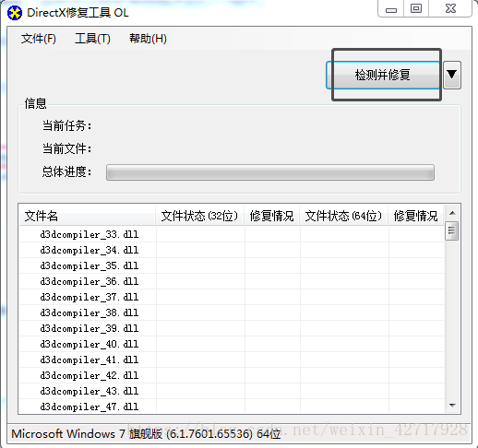Image resolution: width=478 pixels, height=448 pixels.
Task: Click the Microsoft Windows 7 status bar text
Action: pos(146,433)
